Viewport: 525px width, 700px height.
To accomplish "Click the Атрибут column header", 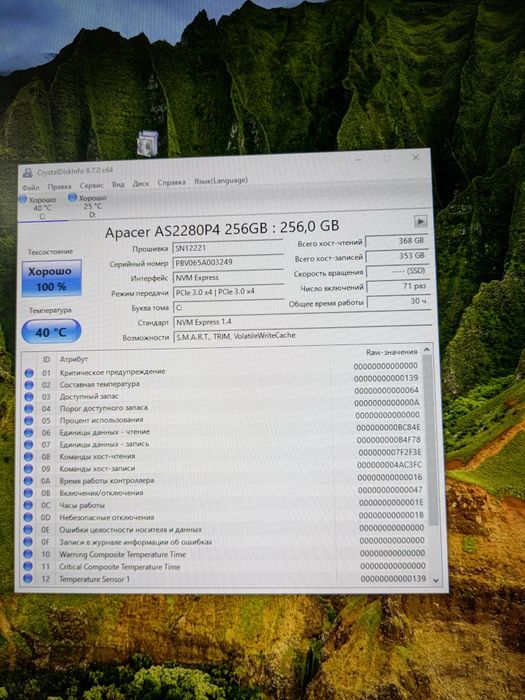I will [74, 359].
